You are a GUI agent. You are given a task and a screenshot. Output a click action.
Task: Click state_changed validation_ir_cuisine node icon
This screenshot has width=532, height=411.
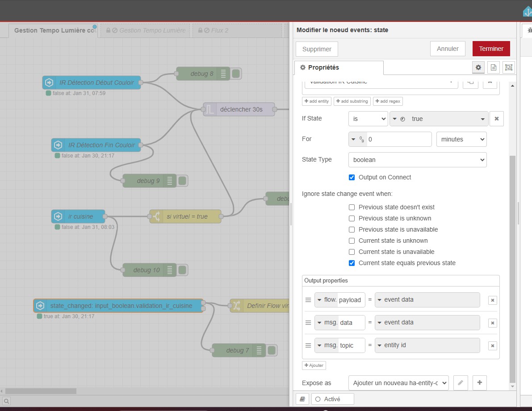coord(40,306)
